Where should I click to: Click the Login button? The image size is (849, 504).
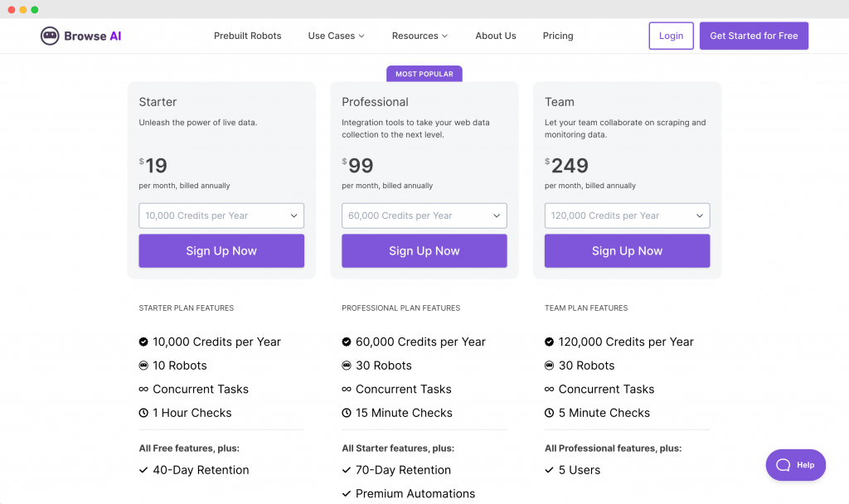pos(671,36)
